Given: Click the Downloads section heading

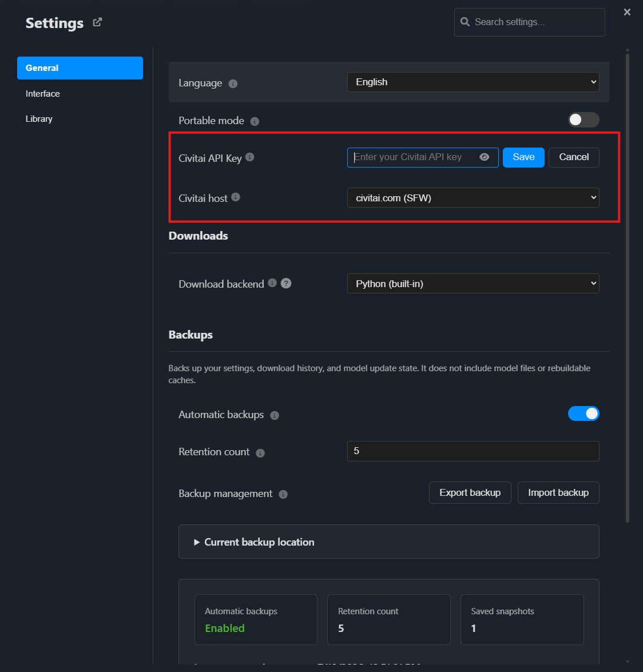Looking at the screenshot, I should pos(198,236).
